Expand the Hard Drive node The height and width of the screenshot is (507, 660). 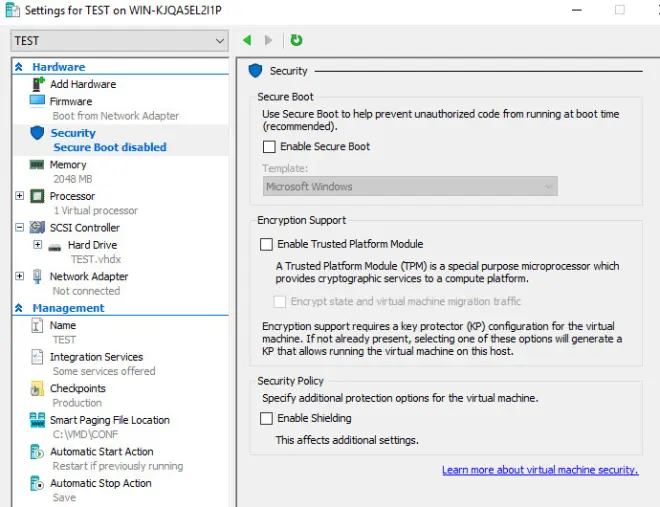(x=37, y=244)
